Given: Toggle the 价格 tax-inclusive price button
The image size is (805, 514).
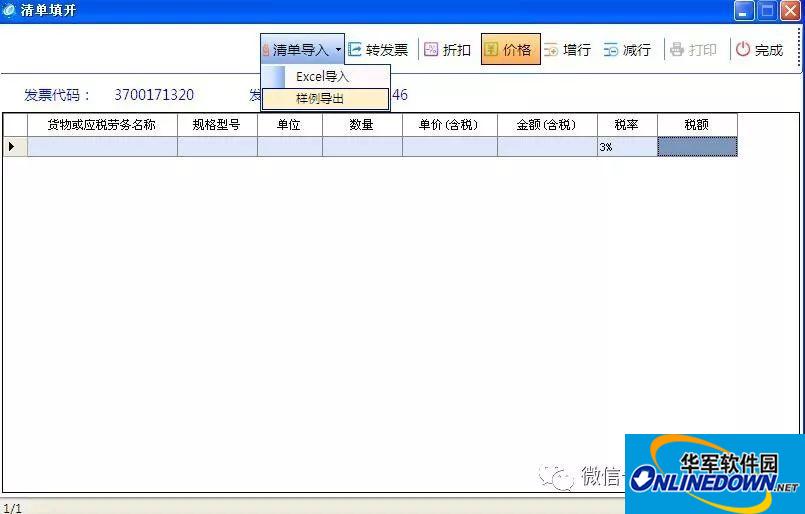Looking at the screenshot, I should tap(510, 50).
